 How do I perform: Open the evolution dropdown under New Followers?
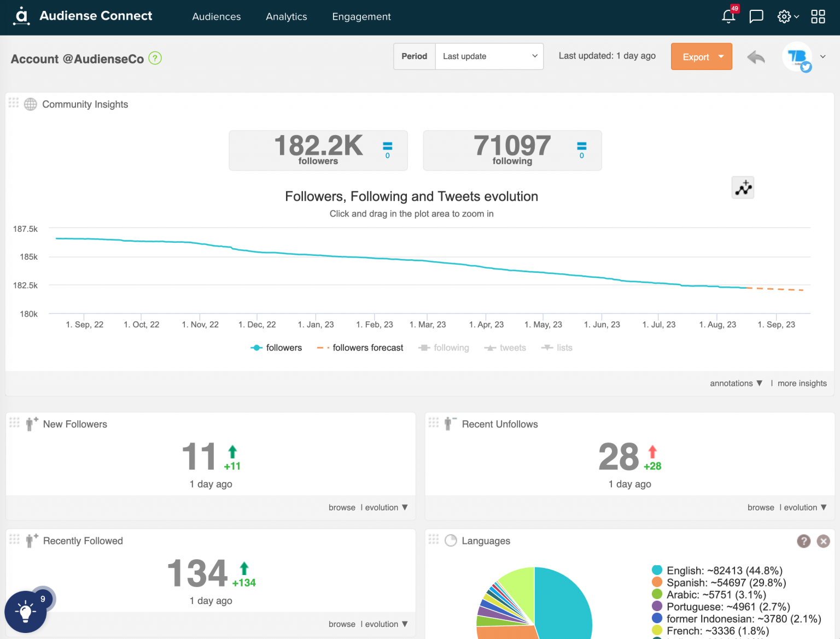tap(385, 507)
